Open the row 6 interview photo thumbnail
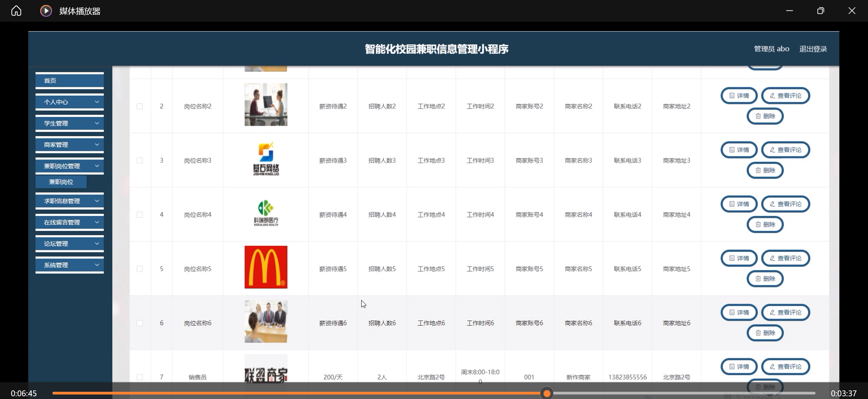 point(266,321)
